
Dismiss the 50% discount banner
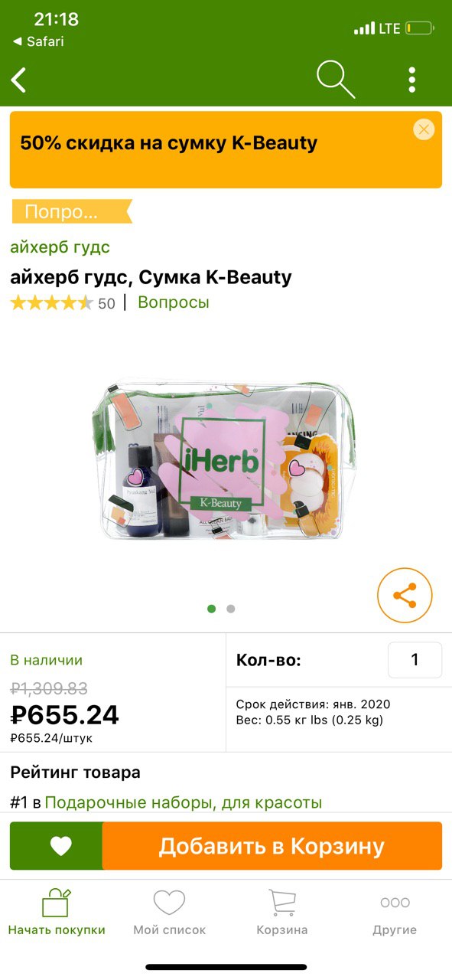tap(424, 129)
